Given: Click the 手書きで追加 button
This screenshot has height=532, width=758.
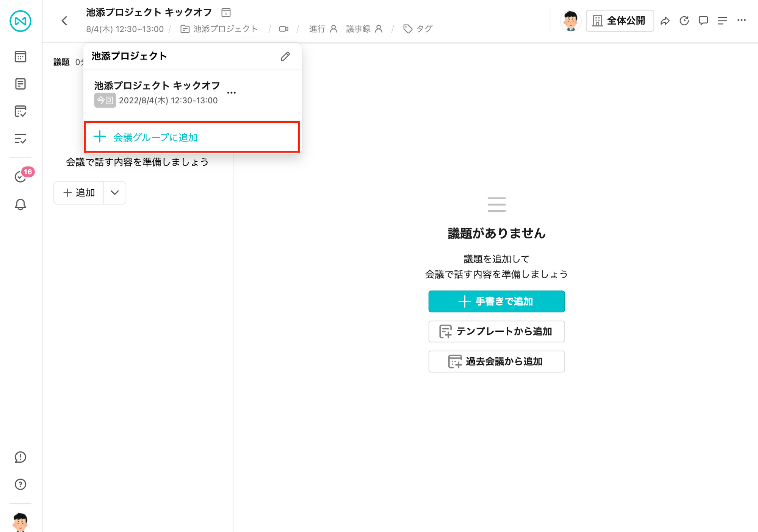Looking at the screenshot, I should click(x=496, y=301).
